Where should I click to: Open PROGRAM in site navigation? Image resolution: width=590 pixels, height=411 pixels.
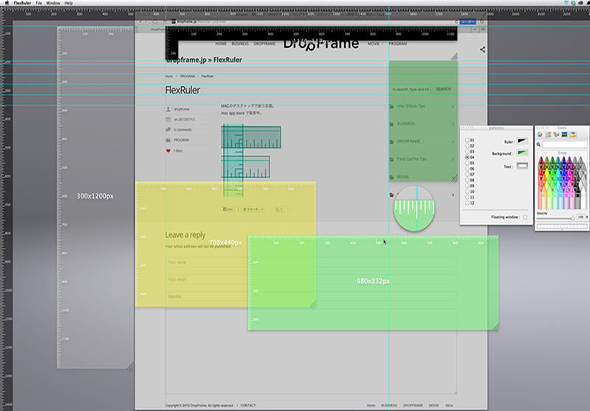point(397,44)
